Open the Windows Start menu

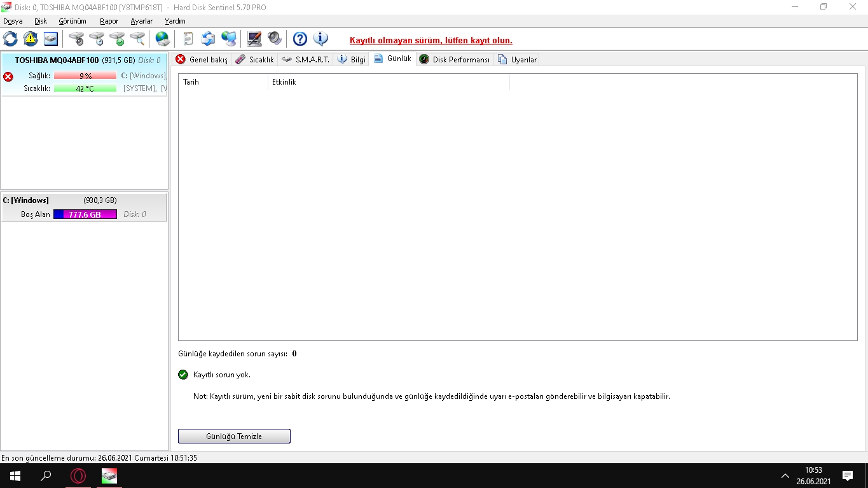pos(15,476)
